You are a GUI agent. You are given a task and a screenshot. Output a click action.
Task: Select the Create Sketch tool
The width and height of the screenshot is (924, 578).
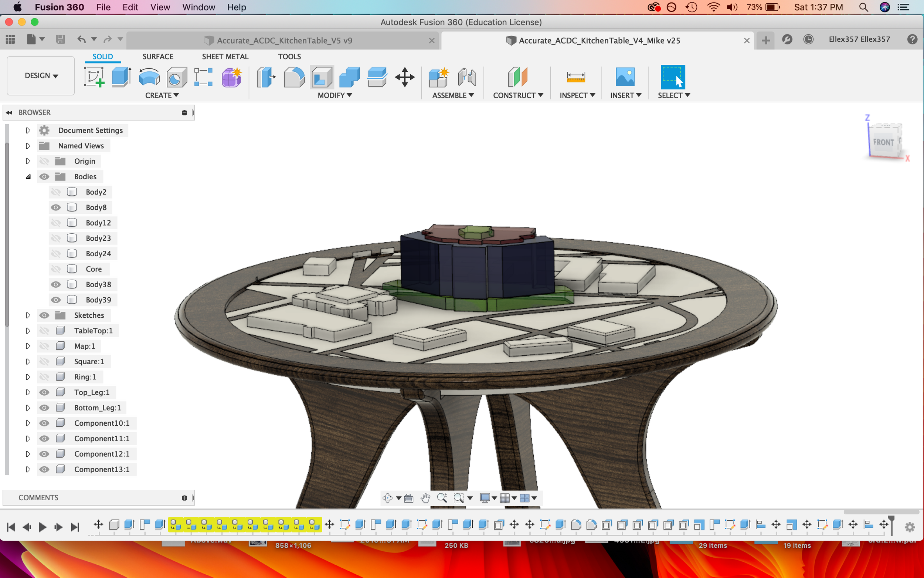[x=94, y=77]
